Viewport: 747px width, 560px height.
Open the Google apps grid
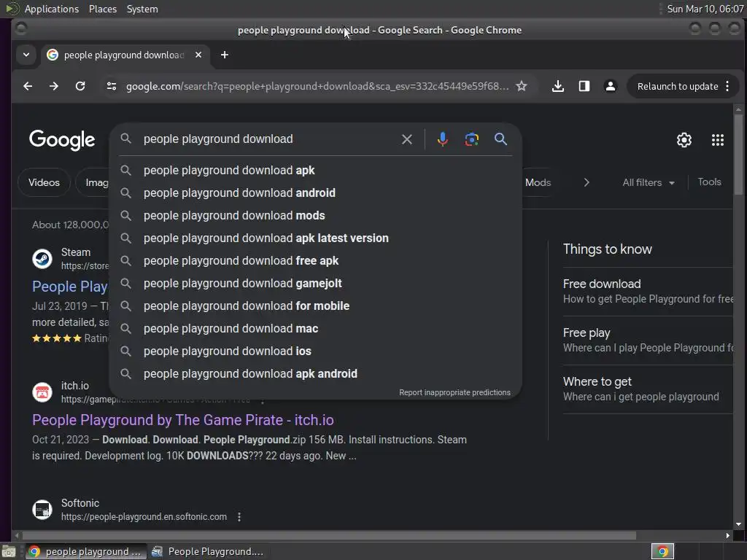coord(718,140)
